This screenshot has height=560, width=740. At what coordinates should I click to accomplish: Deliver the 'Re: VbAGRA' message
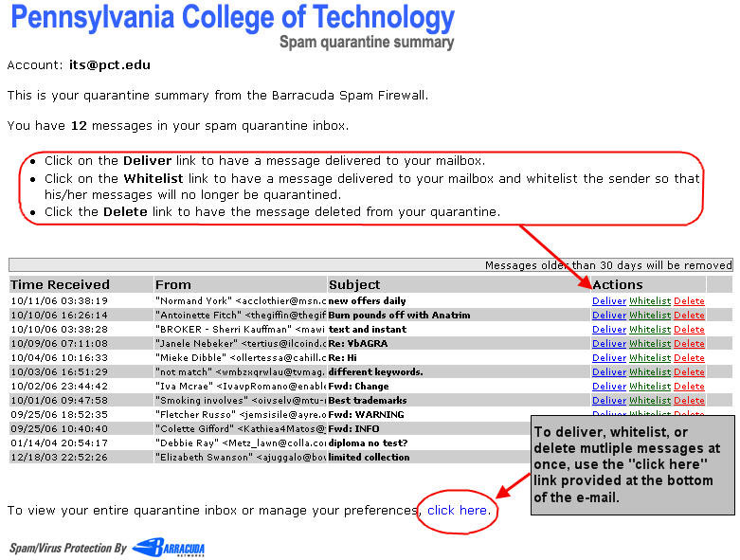(x=609, y=343)
